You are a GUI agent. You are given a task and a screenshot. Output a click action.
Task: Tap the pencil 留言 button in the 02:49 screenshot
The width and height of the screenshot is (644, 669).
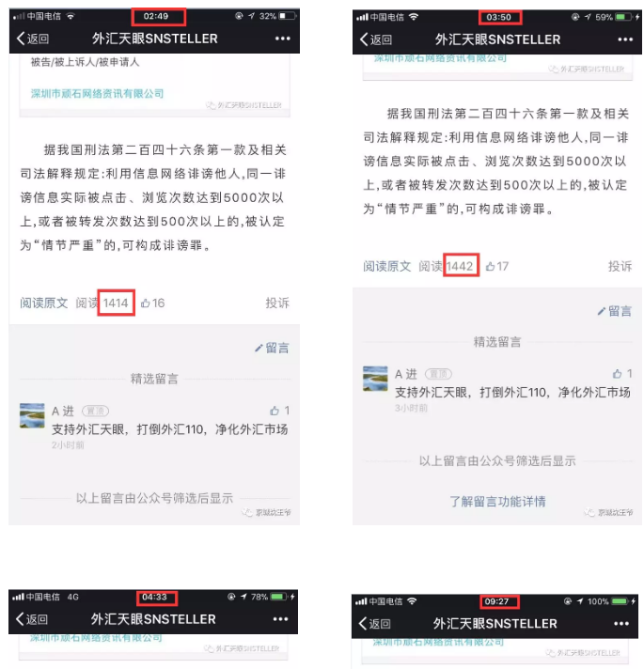coord(272,348)
